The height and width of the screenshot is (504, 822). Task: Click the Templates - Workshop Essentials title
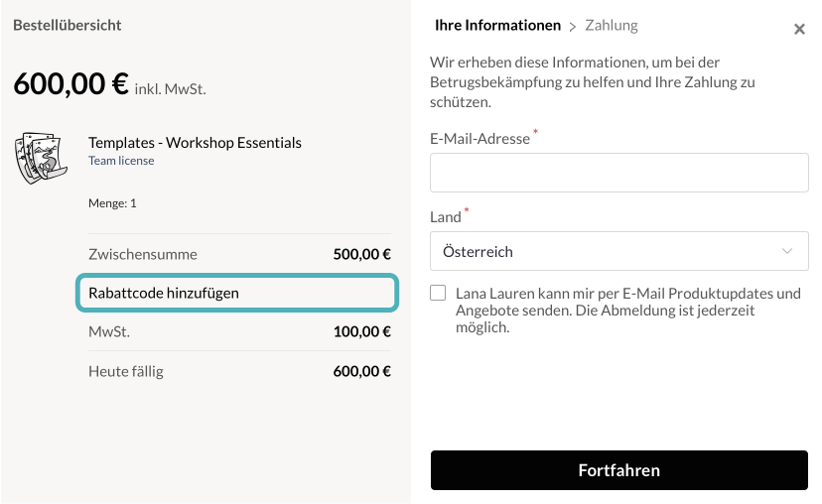[x=195, y=143]
